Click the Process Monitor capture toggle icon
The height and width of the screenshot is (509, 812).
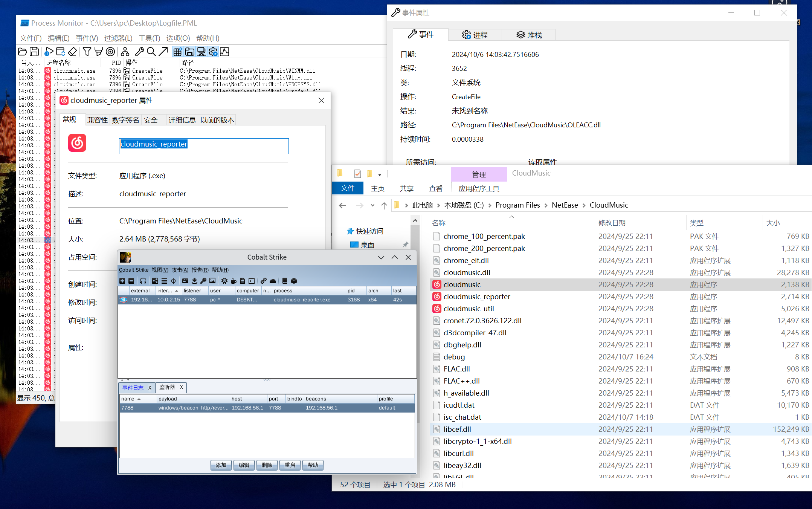49,52
